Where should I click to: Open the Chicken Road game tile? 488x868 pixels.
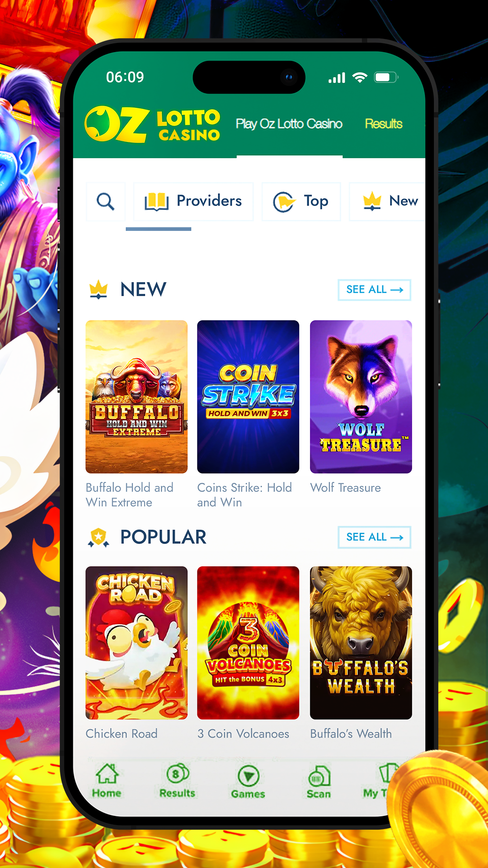click(x=136, y=643)
